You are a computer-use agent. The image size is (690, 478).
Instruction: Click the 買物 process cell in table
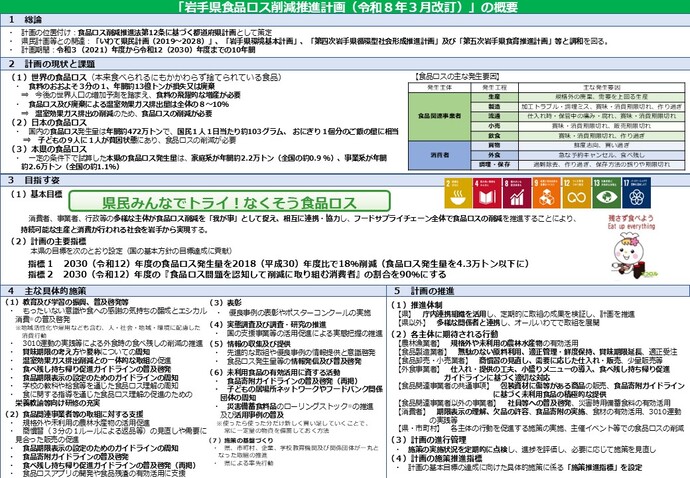(494, 145)
